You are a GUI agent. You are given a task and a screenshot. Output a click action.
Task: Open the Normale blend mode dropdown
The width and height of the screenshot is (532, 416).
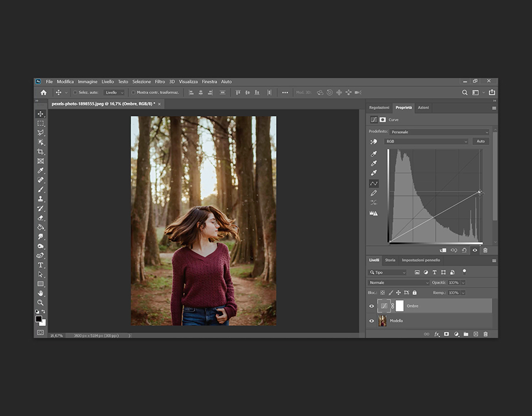coord(398,283)
